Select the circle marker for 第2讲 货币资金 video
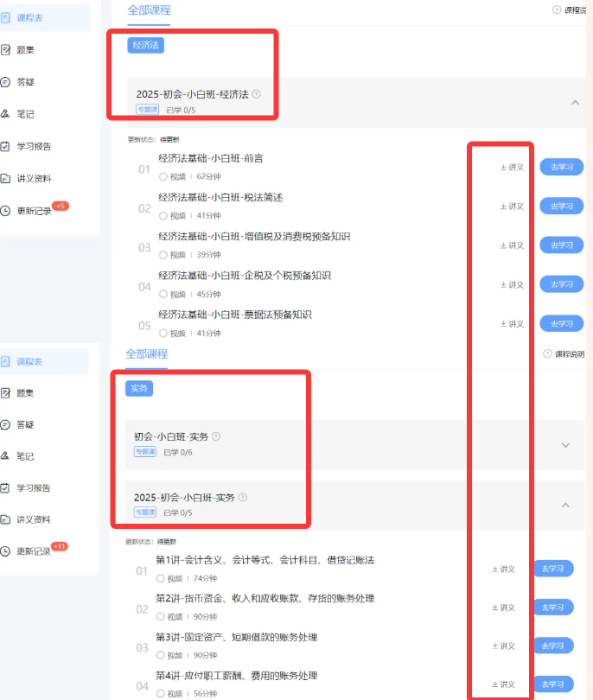 [160, 616]
